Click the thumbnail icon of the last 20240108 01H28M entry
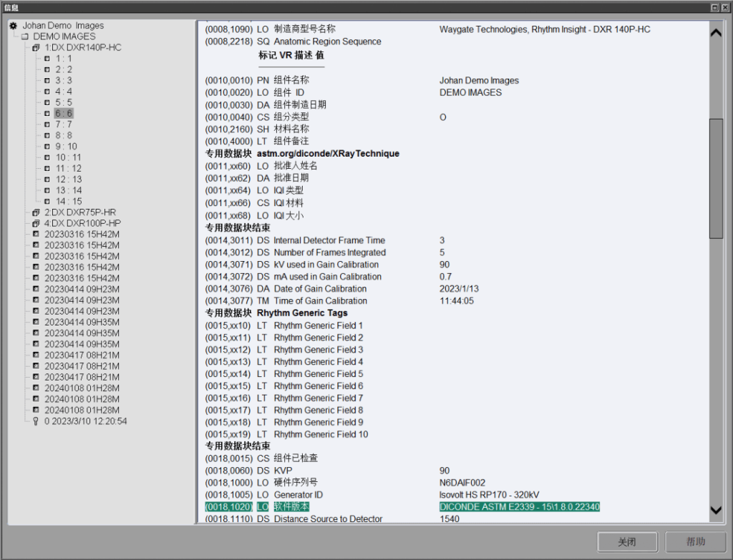 (x=36, y=411)
